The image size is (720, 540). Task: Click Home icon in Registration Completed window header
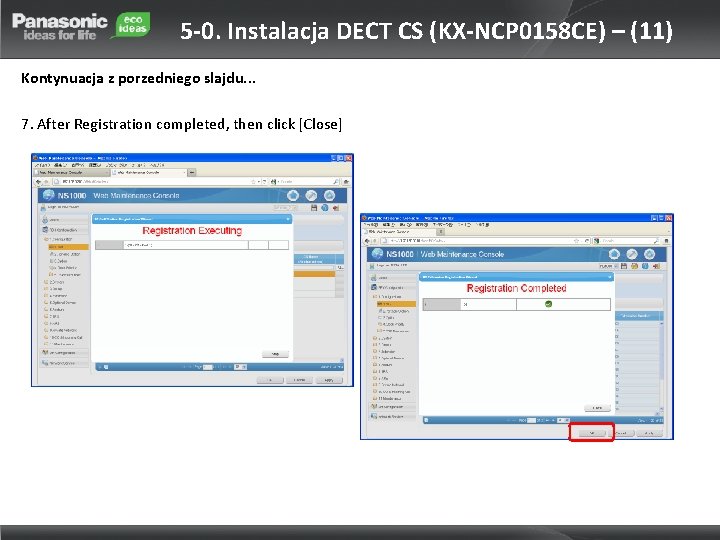614,254
